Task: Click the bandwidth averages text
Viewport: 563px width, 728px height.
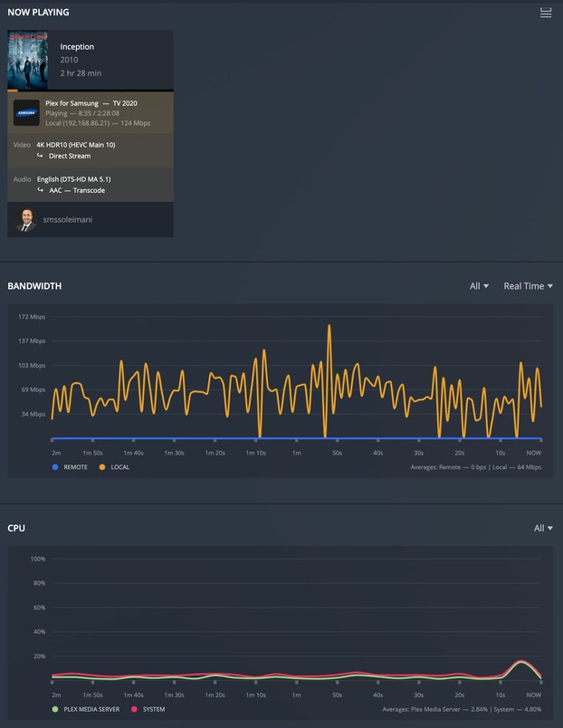Action: 476,467
